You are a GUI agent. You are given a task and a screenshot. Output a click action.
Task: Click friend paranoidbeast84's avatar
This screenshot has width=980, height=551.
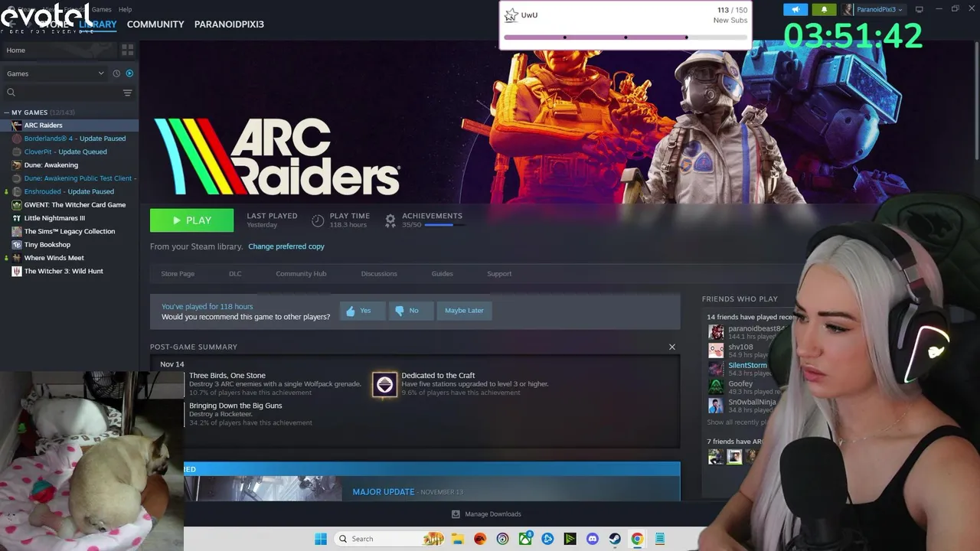tap(716, 332)
